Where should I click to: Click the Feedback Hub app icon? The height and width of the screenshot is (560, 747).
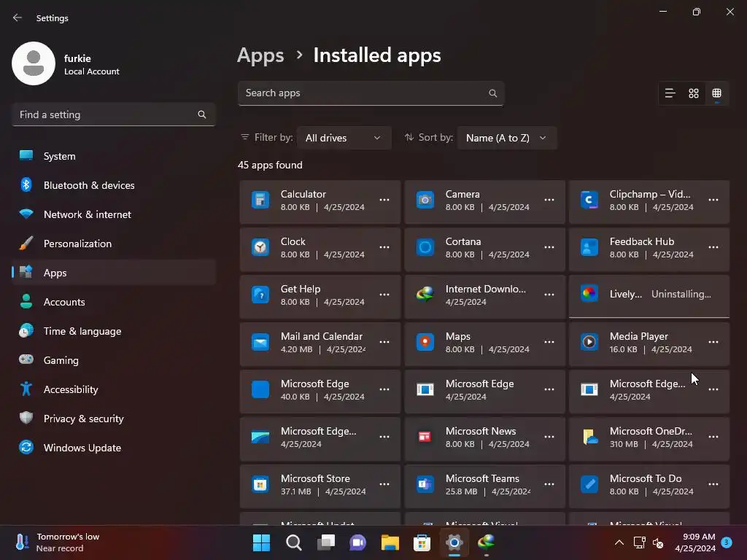click(589, 247)
